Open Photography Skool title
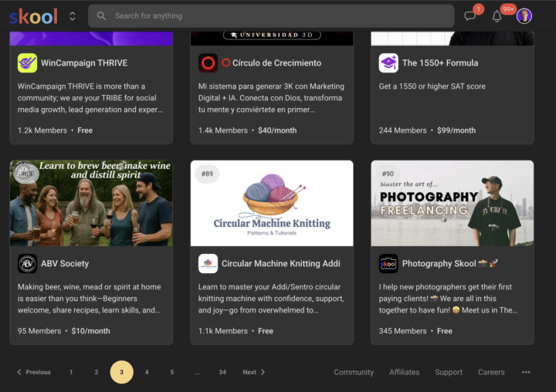The image size is (556, 392). click(450, 264)
